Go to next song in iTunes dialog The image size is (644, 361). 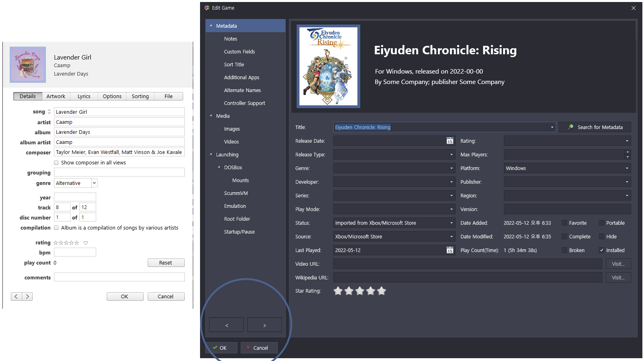point(27,297)
